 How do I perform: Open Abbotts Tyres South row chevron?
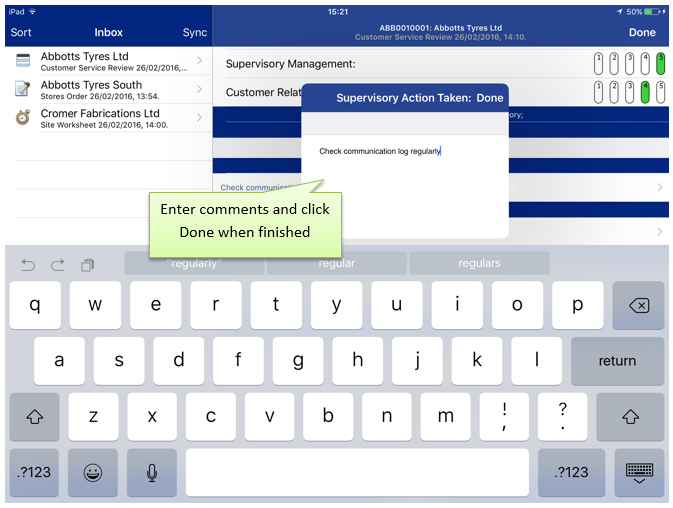click(x=200, y=89)
